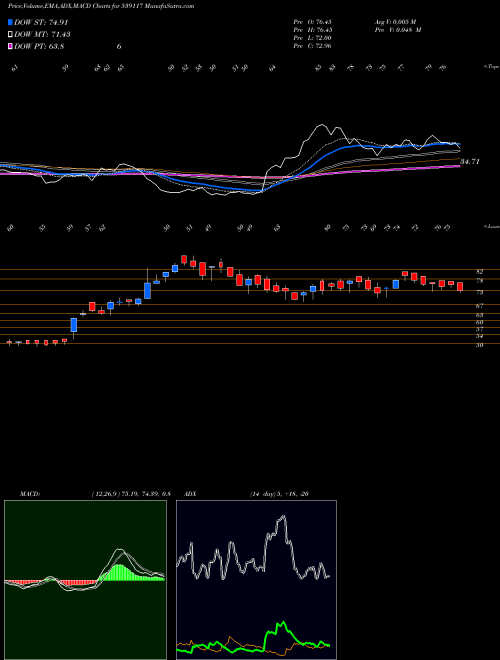Click the ADX panel title

191,494
